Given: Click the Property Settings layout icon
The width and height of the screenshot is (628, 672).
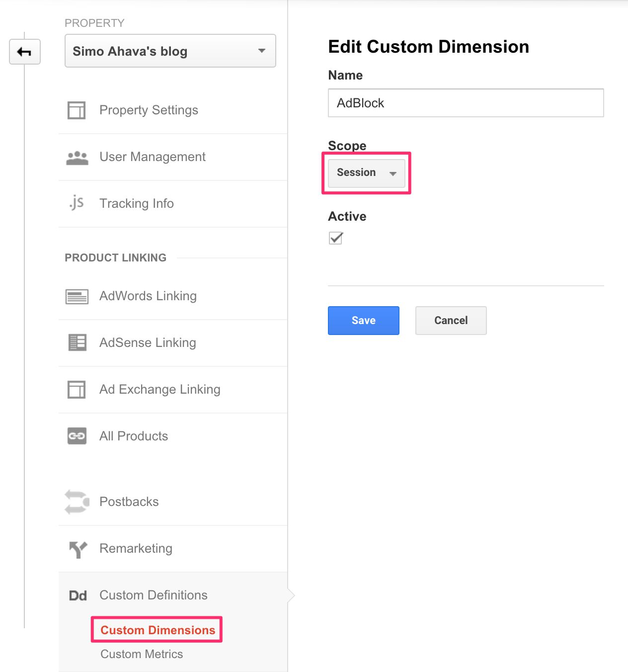Looking at the screenshot, I should coord(77,110).
